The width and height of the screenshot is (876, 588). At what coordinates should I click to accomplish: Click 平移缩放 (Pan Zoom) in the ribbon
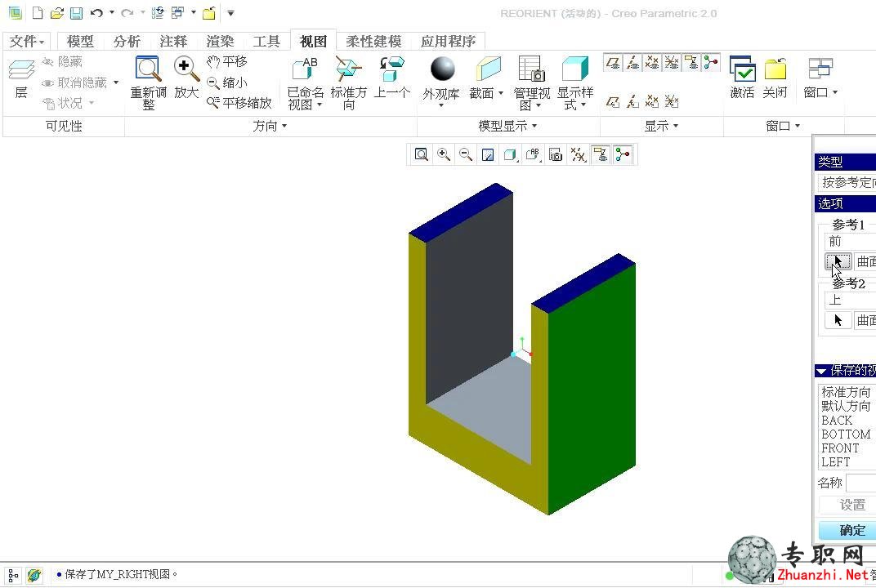point(239,103)
